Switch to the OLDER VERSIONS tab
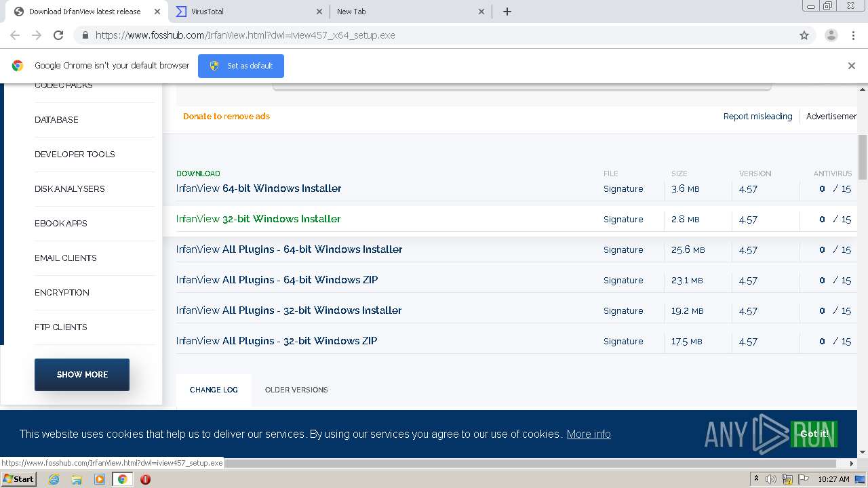Screen dimensions: 868x488 pyautogui.click(x=296, y=390)
